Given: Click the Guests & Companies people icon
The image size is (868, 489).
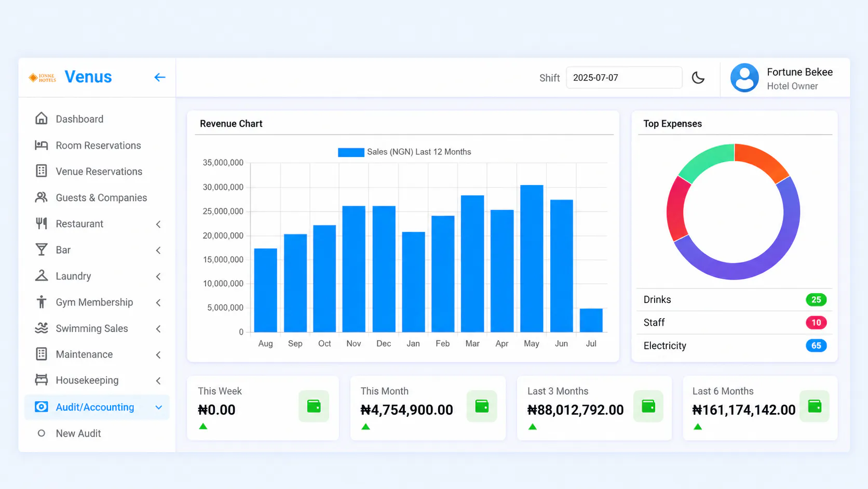Looking at the screenshot, I should (x=41, y=197).
